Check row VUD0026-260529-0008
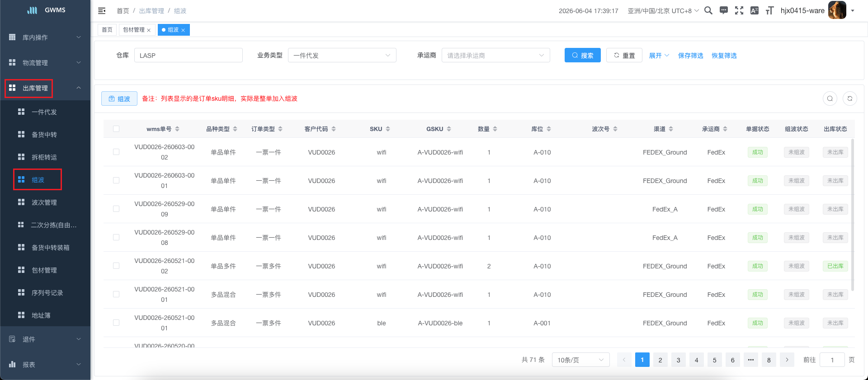 coord(116,237)
